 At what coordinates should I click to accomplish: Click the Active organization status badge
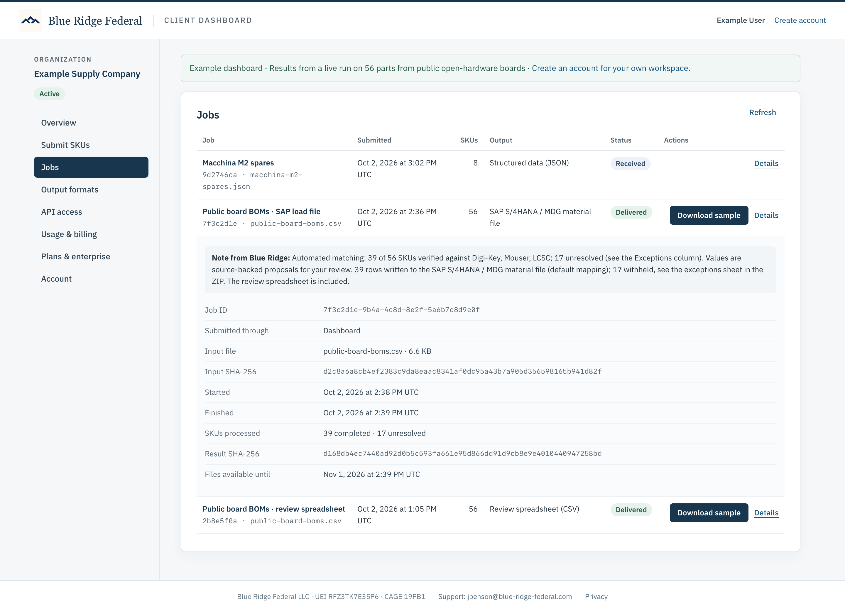(49, 94)
